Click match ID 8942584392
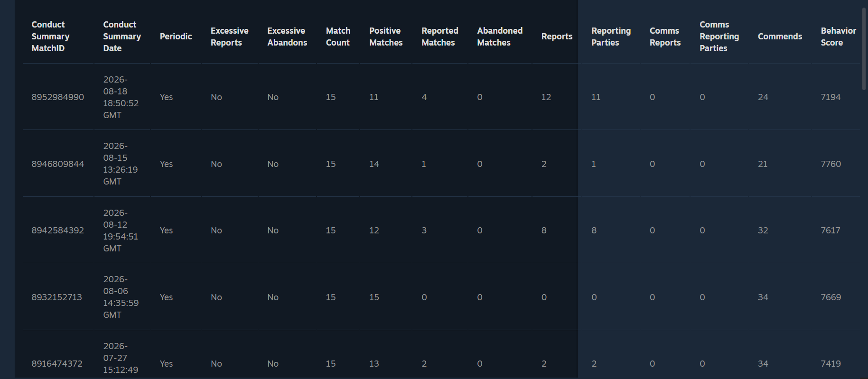The width and height of the screenshot is (868, 379). click(x=58, y=230)
